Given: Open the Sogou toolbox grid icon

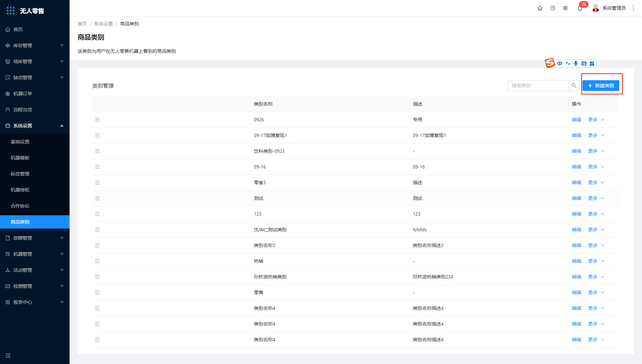Looking at the screenshot, I should pyautogui.click(x=592, y=64).
